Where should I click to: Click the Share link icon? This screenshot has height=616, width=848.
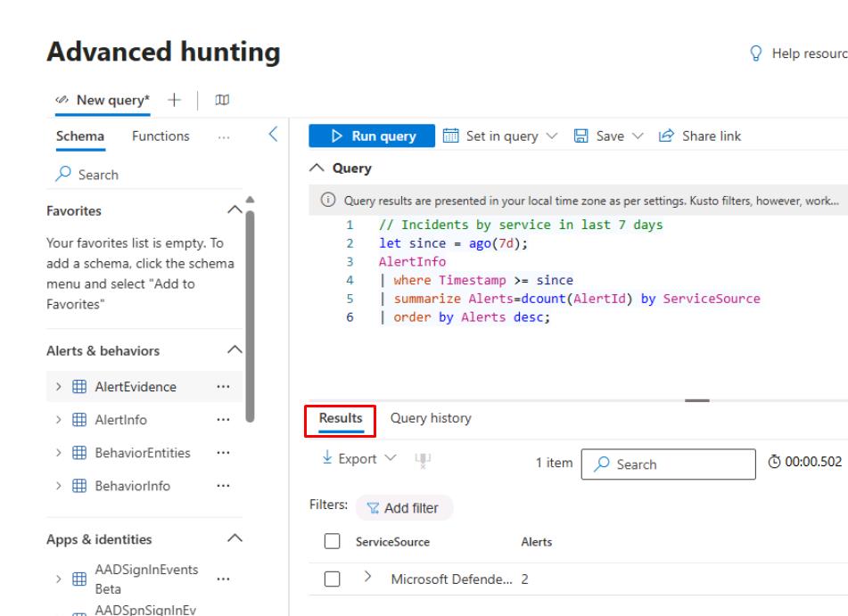click(x=665, y=136)
